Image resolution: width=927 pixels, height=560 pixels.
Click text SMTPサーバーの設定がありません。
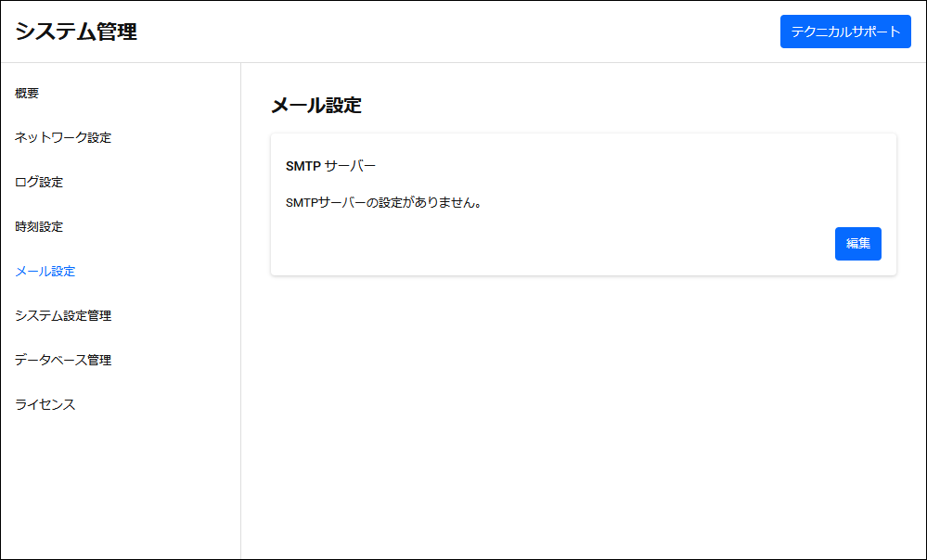pyautogui.click(x=384, y=203)
